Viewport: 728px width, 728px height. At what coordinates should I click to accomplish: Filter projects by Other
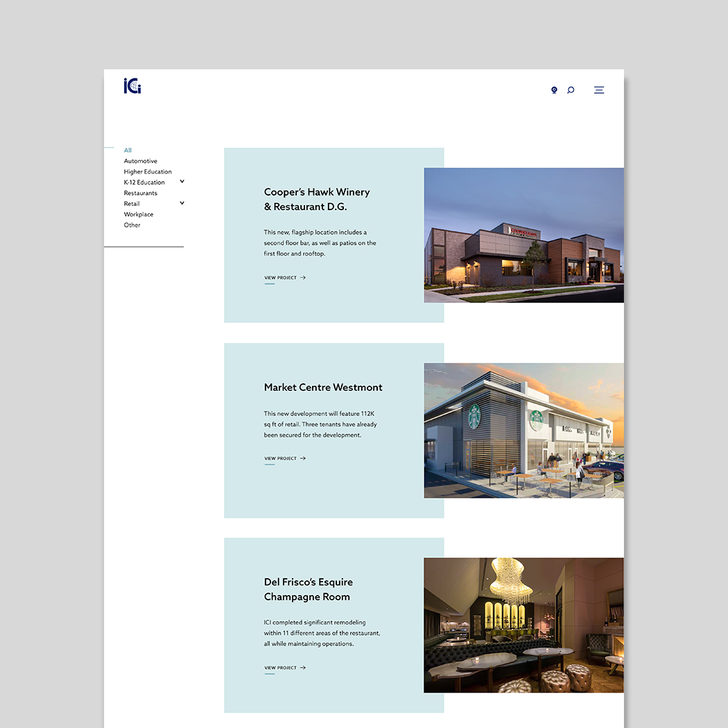click(x=132, y=225)
